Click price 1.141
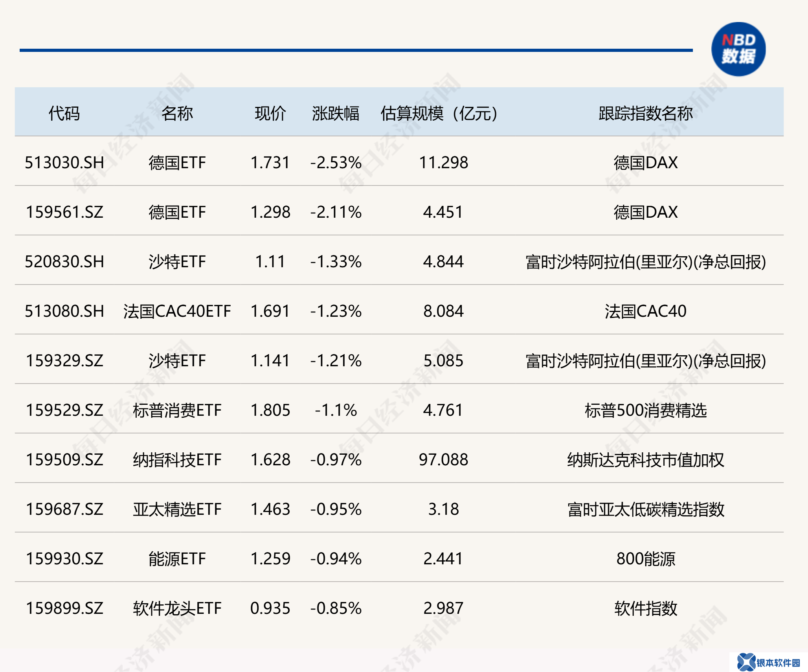Viewport: 808px width, 672px height. (x=270, y=361)
